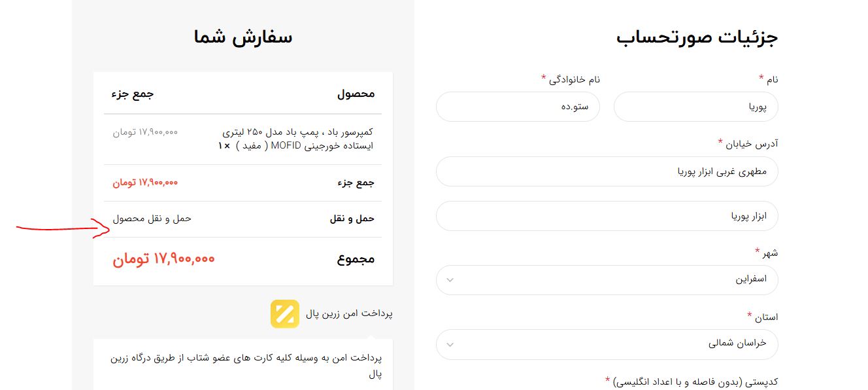This screenshot has width=868, height=390.
Task: Choose the پرداخت امن زرین پال payment option
Action: 349,314
